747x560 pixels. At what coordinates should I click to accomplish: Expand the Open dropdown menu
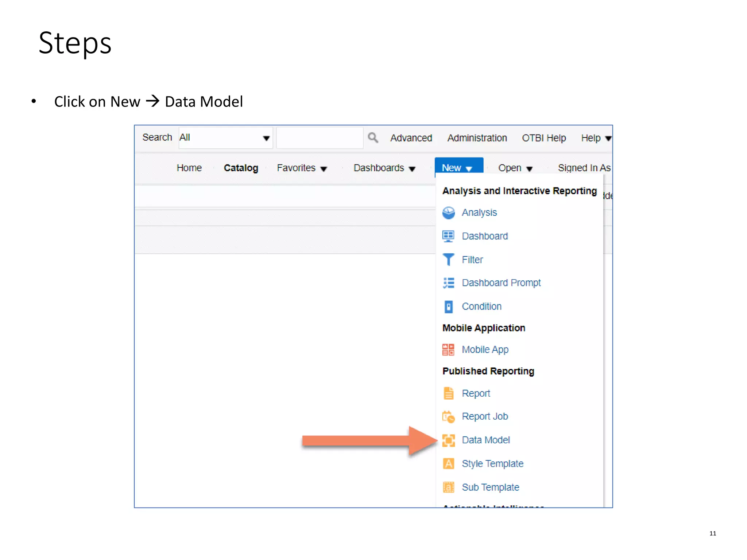point(515,168)
